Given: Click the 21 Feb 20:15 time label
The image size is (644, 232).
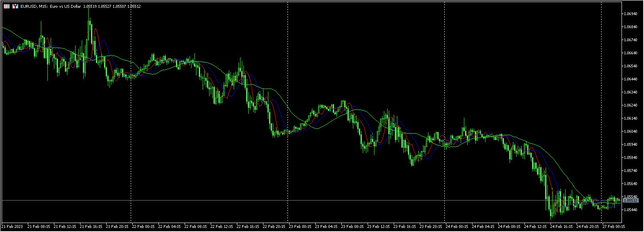Looking at the screenshot, I should (117, 226).
